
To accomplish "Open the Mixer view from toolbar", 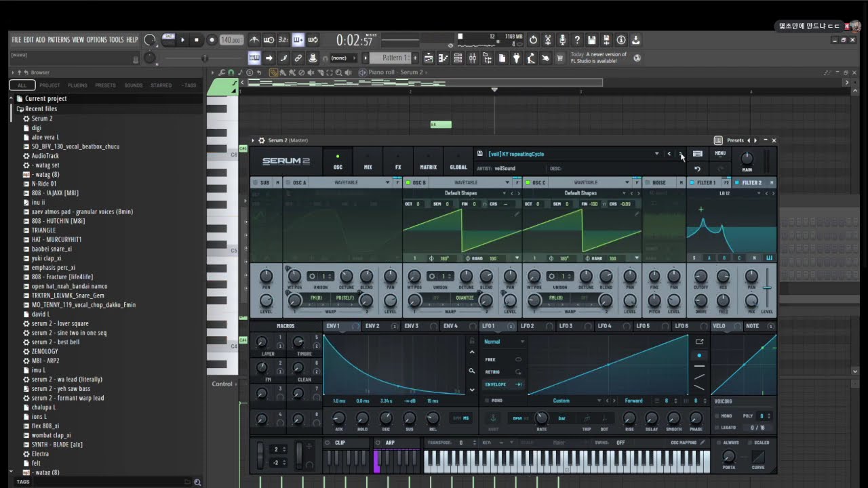I will [x=473, y=58].
